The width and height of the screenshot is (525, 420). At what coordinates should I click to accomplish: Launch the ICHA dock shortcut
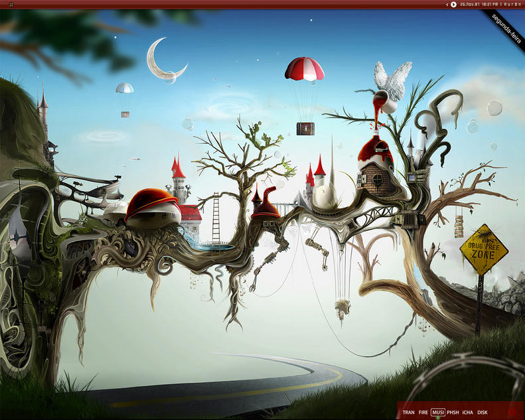tap(468, 412)
